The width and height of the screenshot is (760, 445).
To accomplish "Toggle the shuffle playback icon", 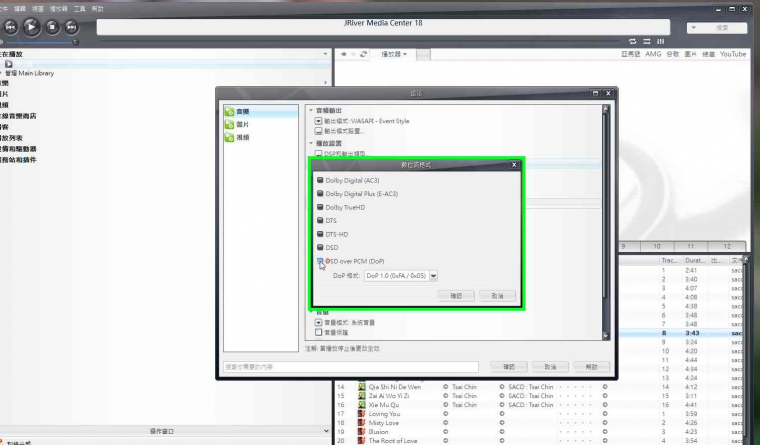I will coord(647,42).
